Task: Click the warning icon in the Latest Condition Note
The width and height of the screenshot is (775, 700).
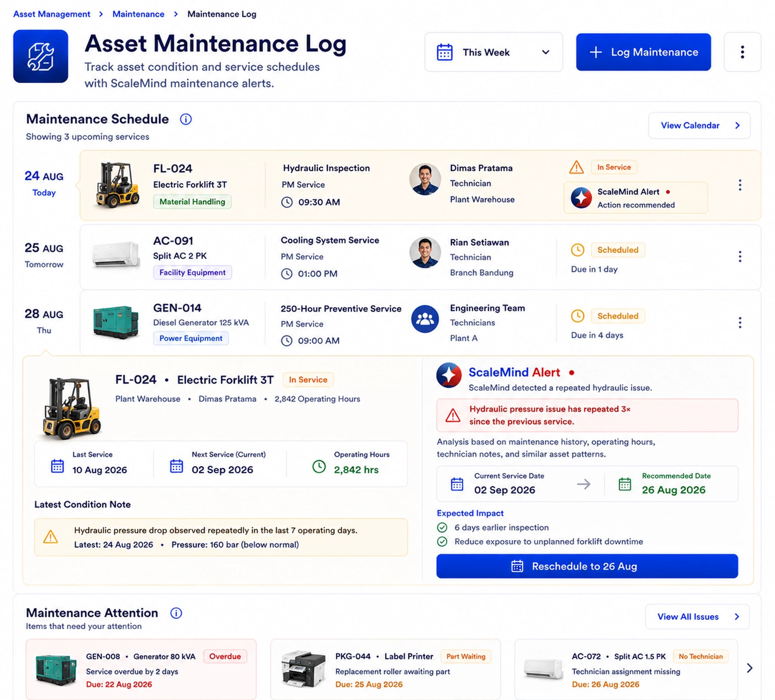Action: [x=50, y=537]
